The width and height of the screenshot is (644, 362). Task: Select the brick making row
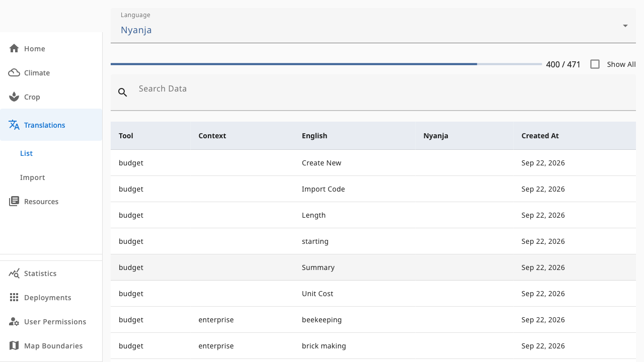tap(373, 346)
